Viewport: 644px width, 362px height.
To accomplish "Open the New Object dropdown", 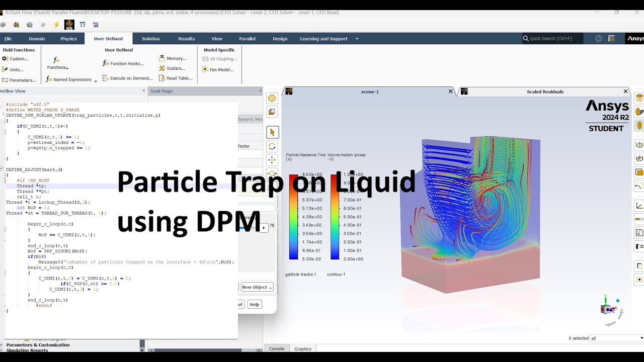I will coord(257,287).
